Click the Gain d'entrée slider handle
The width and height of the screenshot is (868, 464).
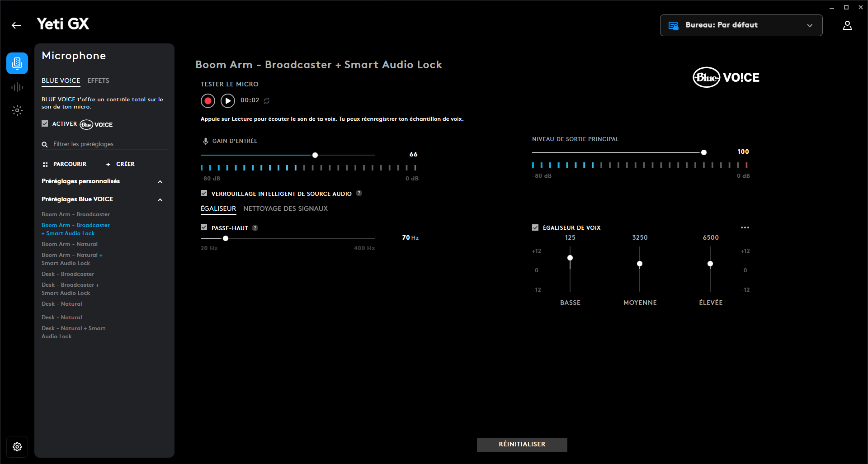tap(315, 155)
